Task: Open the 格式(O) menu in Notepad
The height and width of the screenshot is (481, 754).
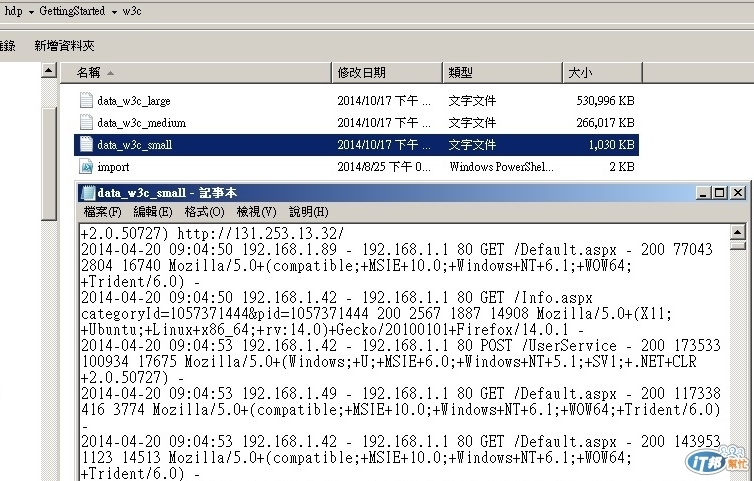Action: point(205,212)
